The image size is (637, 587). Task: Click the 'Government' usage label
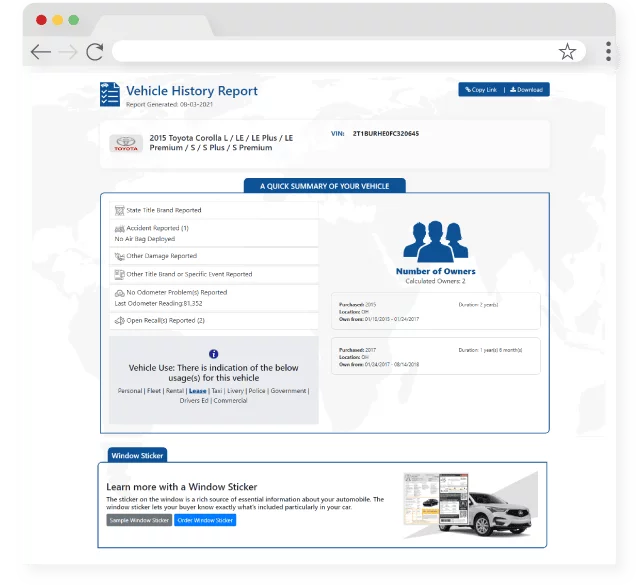click(288, 391)
